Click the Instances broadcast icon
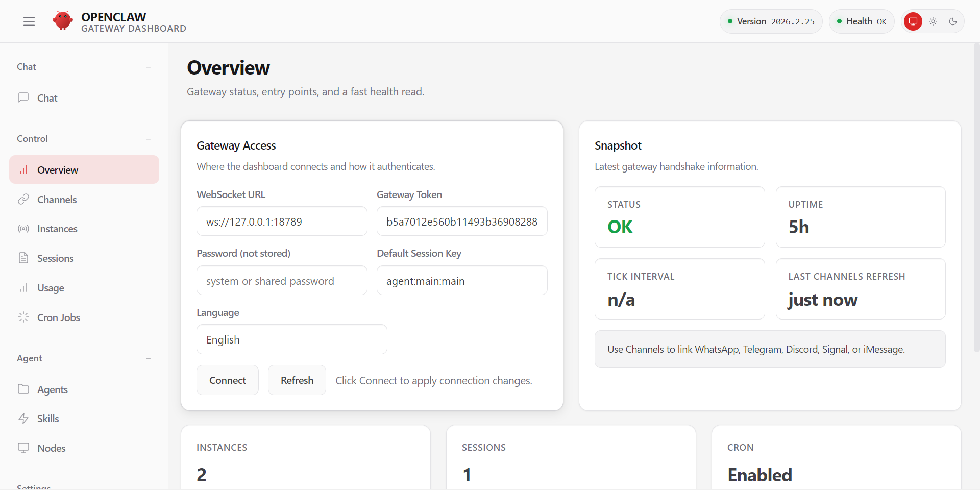 point(23,229)
